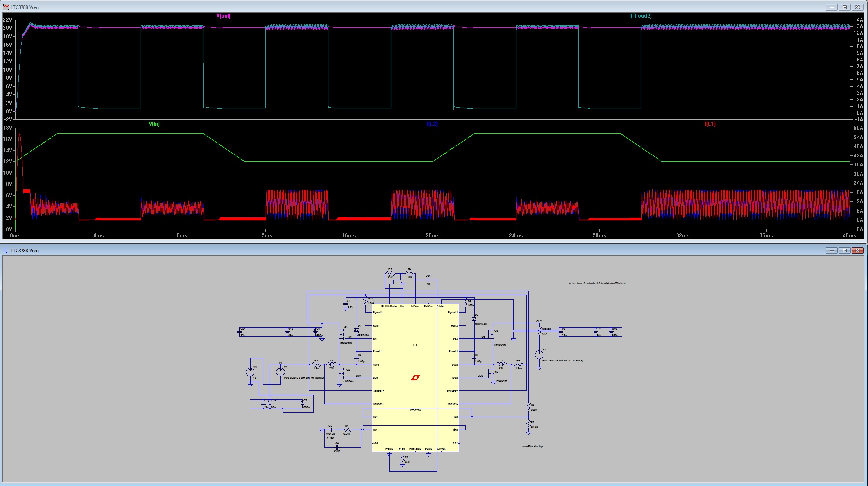Click voltage source V3 symbol
Image resolution: width=868 pixels, height=486 pixels.
[x=250, y=372]
